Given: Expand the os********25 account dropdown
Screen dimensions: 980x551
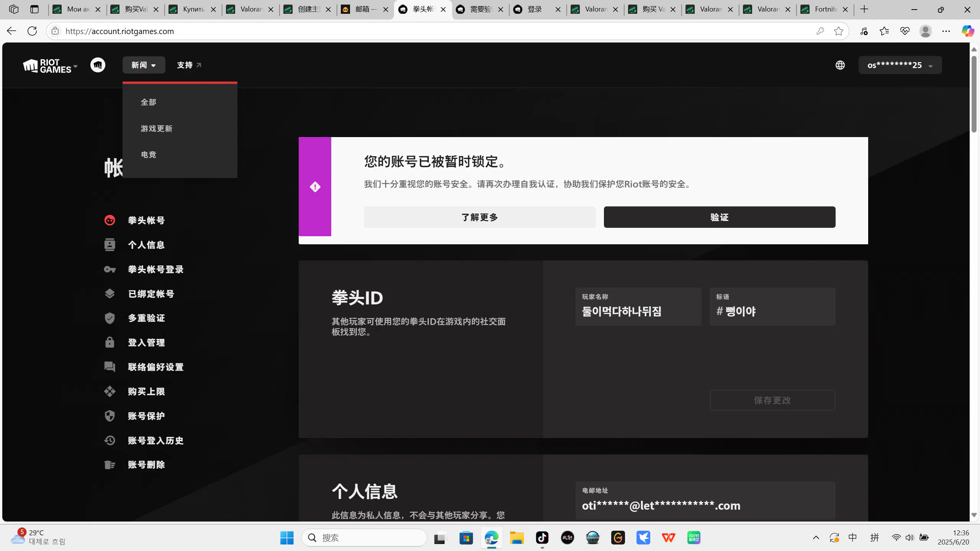Looking at the screenshot, I should tap(900, 65).
